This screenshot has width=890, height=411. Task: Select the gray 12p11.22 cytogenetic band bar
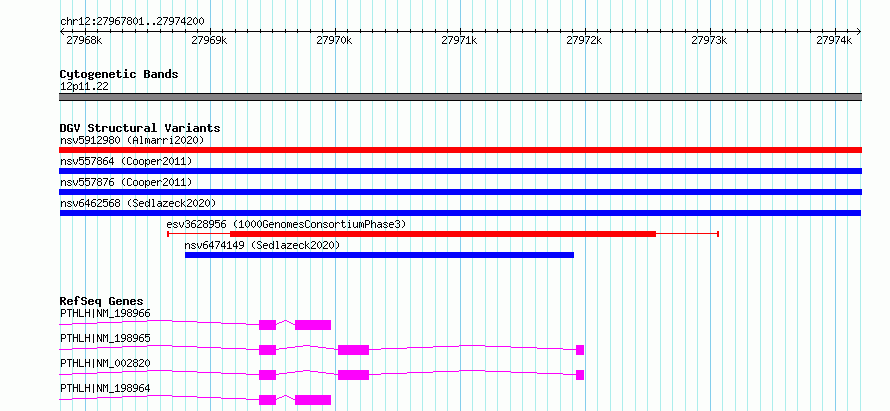coord(460,97)
